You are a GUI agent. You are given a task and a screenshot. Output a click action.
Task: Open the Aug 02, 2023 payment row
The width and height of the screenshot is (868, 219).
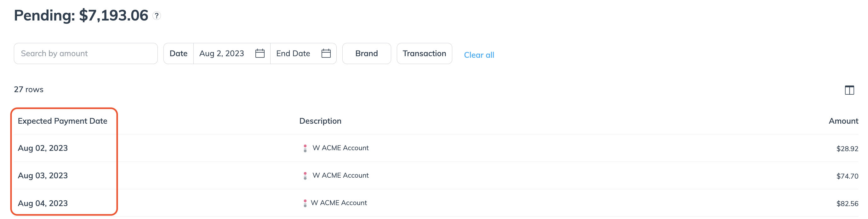pyautogui.click(x=436, y=148)
